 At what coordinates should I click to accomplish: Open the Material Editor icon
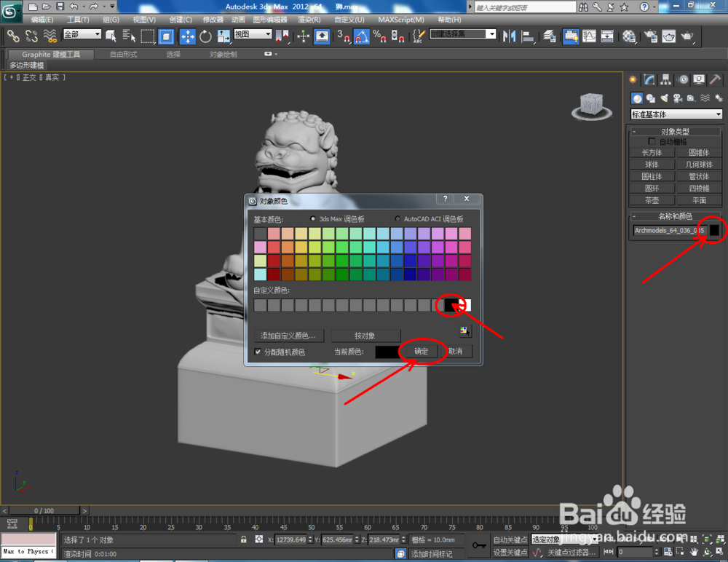(629, 36)
